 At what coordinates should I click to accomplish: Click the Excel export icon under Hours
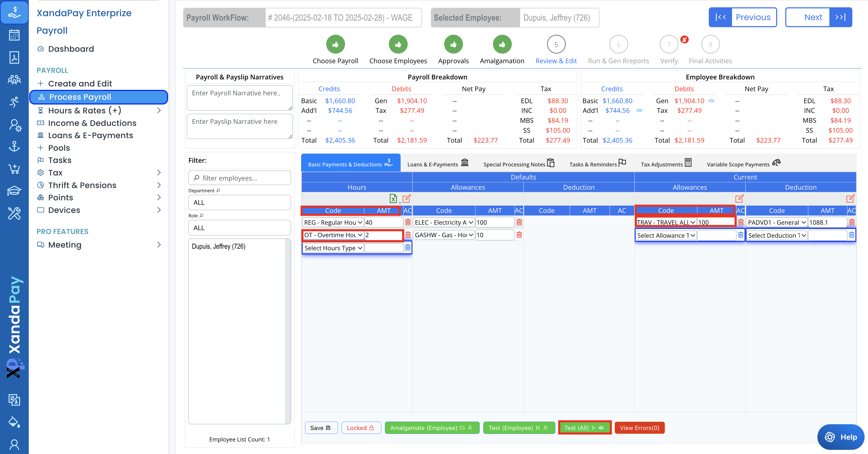coord(393,198)
